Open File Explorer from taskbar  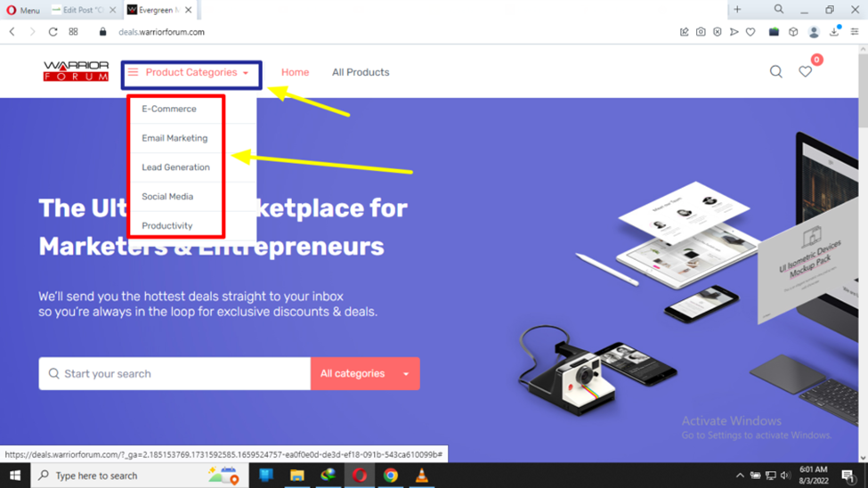[297, 476]
